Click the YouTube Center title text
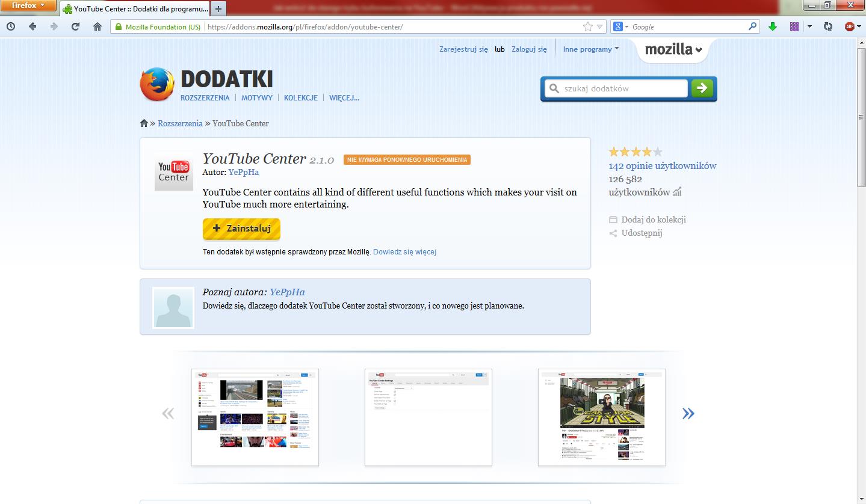866x504 pixels. (254, 158)
